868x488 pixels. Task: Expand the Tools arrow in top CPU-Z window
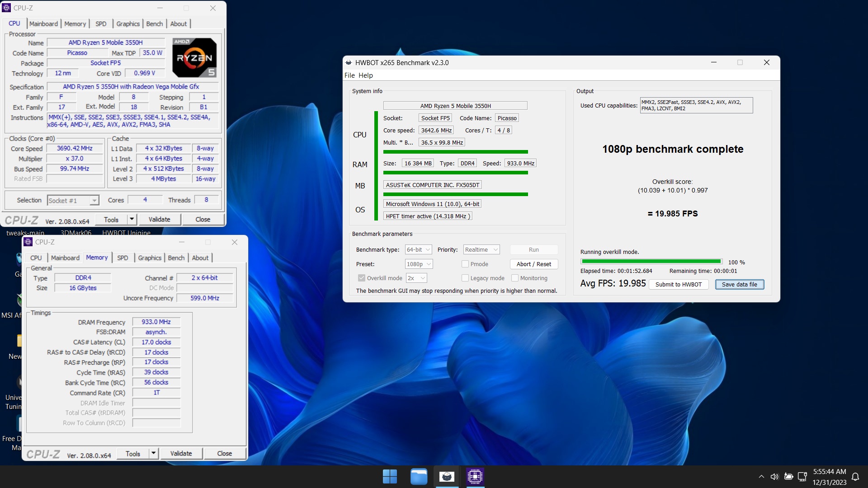pyautogui.click(x=132, y=219)
